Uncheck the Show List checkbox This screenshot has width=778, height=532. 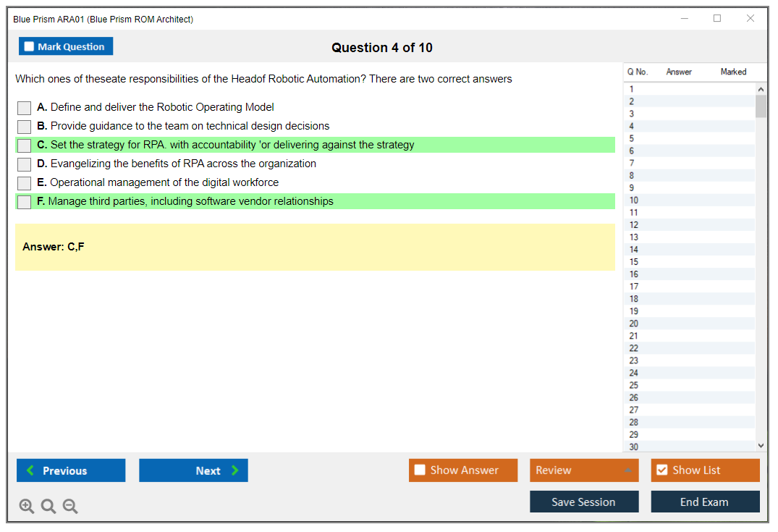pyautogui.click(x=661, y=470)
